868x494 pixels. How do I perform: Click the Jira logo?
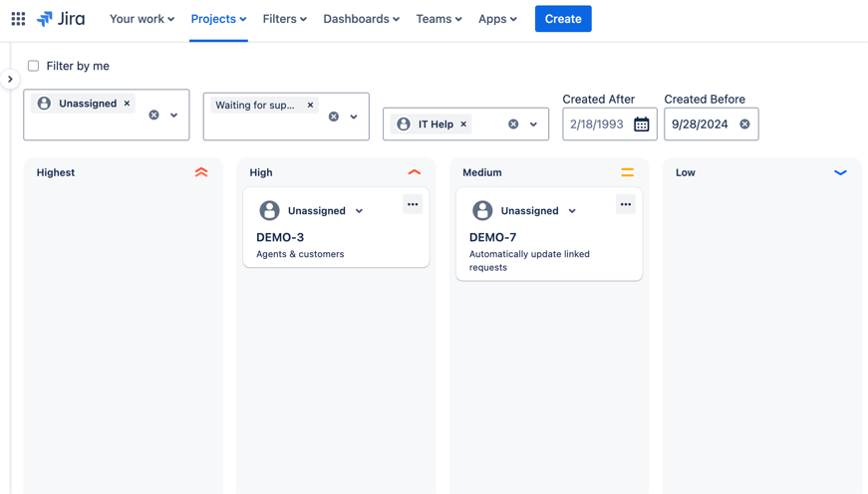[61, 19]
